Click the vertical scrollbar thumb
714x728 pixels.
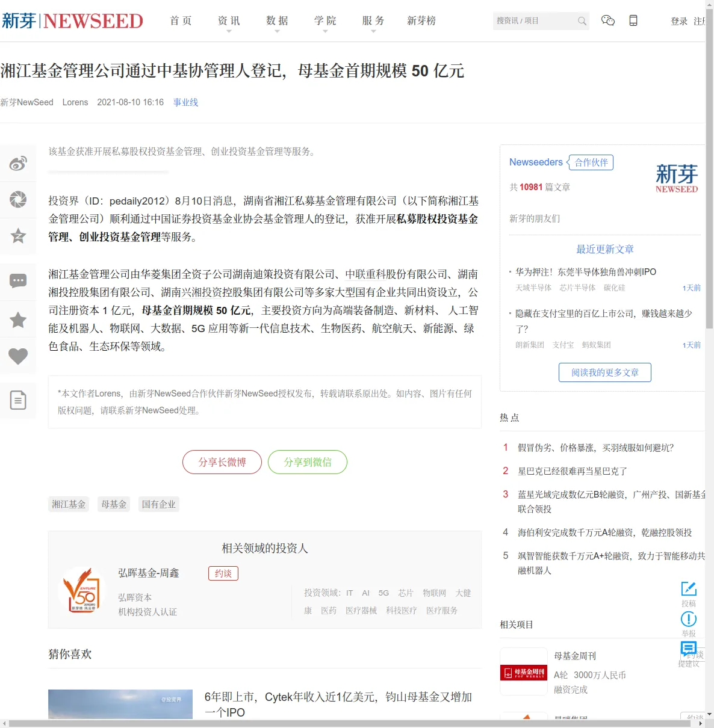[709, 168]
